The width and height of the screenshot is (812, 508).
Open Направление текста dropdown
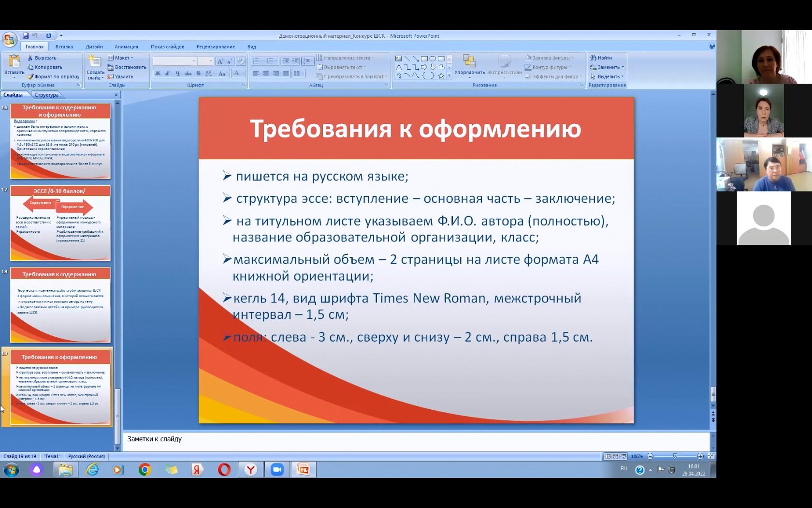point(345,58)
